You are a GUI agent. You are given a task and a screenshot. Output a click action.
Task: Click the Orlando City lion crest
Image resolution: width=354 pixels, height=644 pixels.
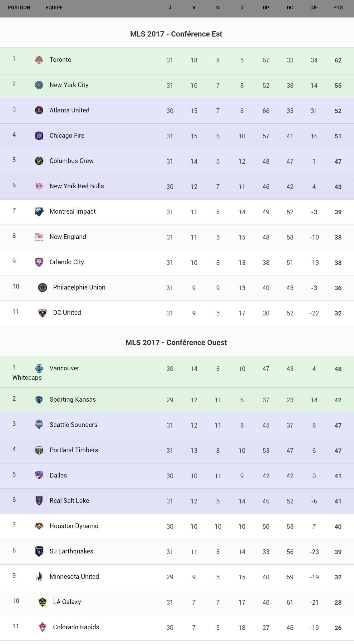pos(39,262)
